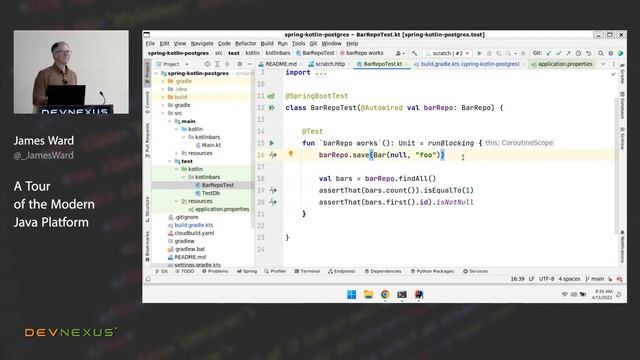
Task: Click the Build hammer icon in toolbar
Action: (x=414, y=53)
